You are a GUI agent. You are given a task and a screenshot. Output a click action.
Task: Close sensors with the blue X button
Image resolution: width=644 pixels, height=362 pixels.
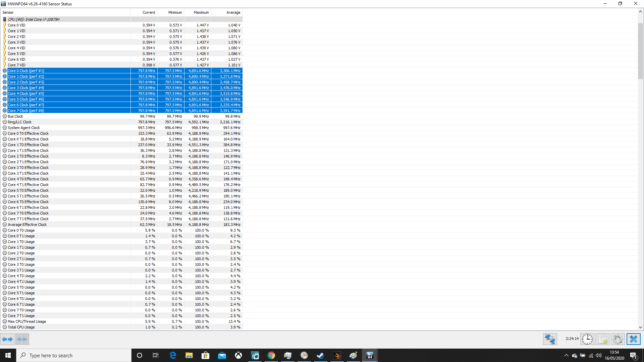pos(634,339)
